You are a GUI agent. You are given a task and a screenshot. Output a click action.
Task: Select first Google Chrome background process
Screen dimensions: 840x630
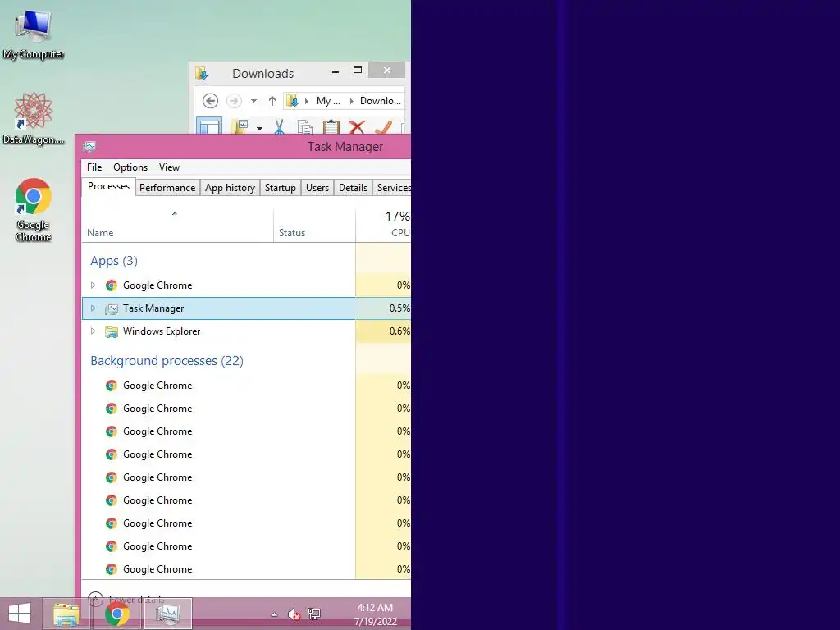point(246,386)
